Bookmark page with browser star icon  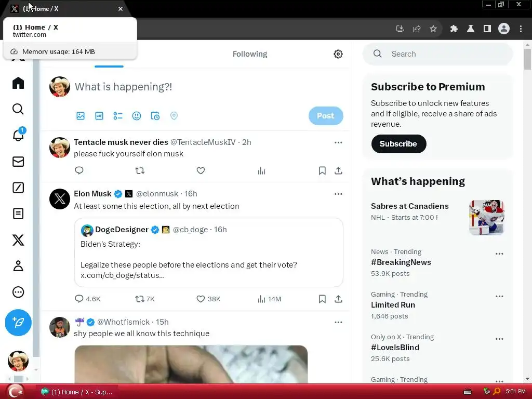[x=433, y=29]
